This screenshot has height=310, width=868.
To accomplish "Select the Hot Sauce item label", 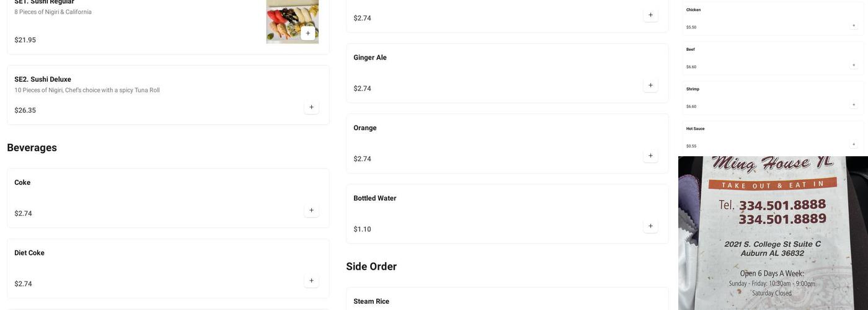I will 695,129.
